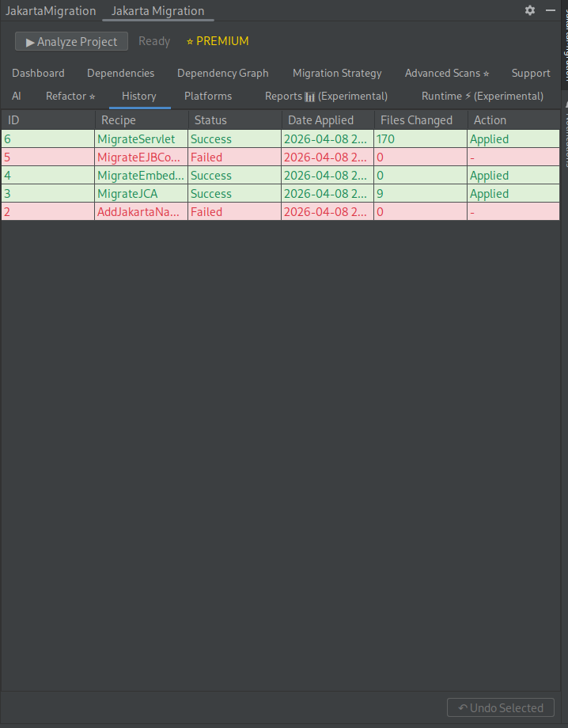Sort by the Action column header
Image resolution: width=568 pixels, height=728 pixels.
pyautogui.click(x=513, y=120)
